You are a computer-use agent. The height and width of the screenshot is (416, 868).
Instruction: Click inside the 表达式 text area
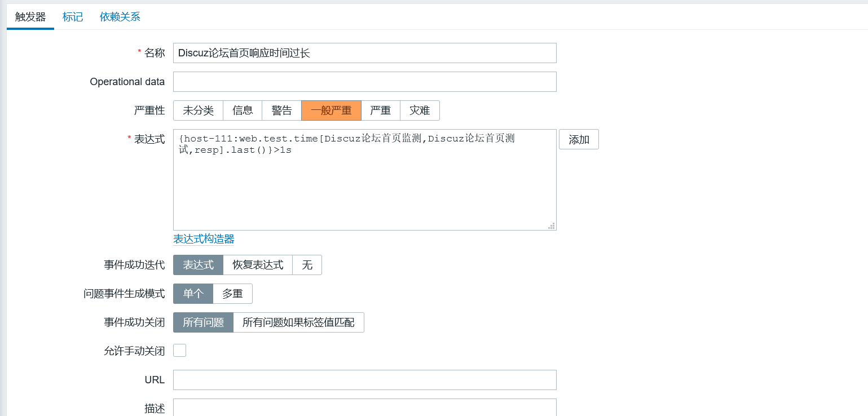[x=364, y=180]
